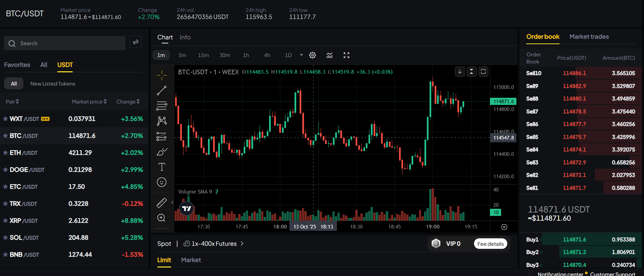Filter by New Listed Tokens
Screen dimensions: 644x276
pyautogui.click(x=53, y=84)
